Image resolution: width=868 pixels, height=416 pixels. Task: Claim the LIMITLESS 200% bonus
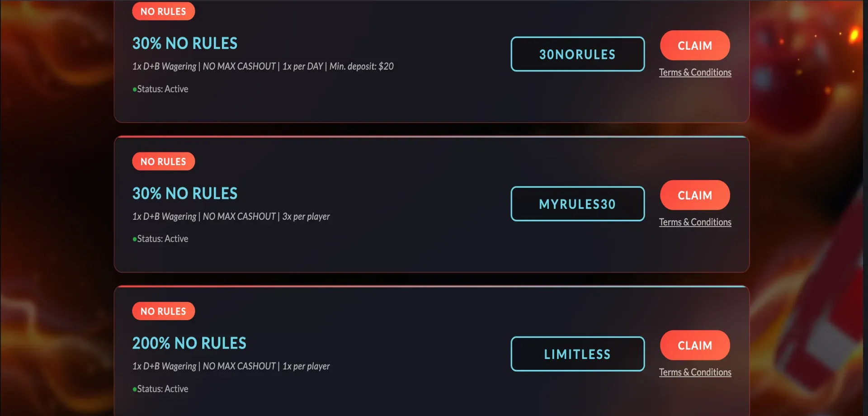coord(694,345)
